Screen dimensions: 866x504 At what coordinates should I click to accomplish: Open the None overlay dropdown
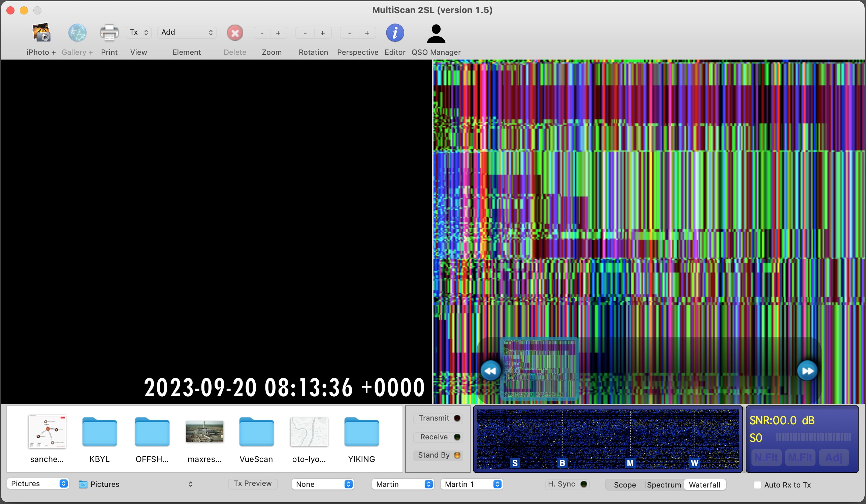[322, 484]
